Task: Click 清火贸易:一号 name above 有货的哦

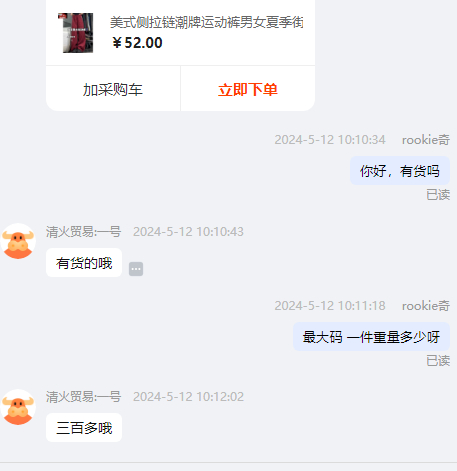Action: point(83,232)
